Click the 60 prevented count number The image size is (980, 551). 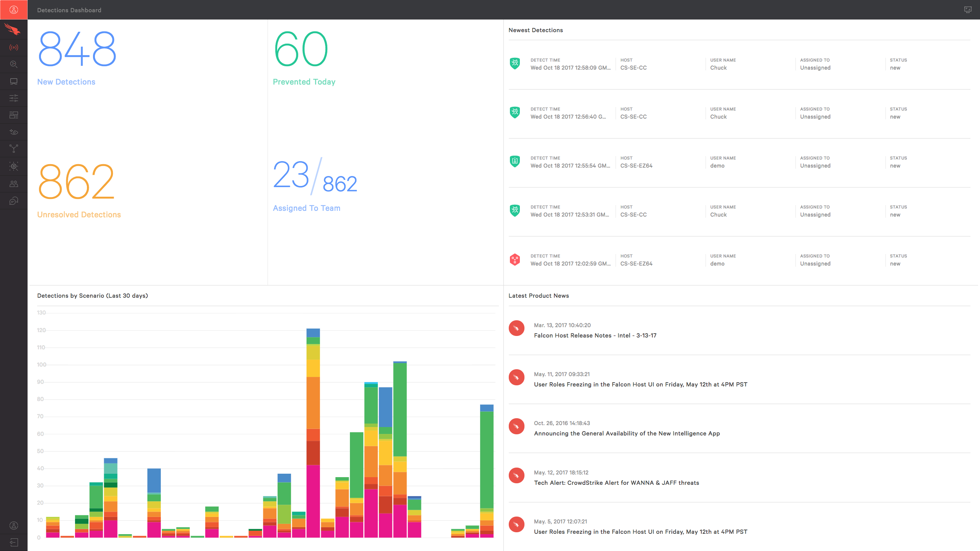point(301,49)
